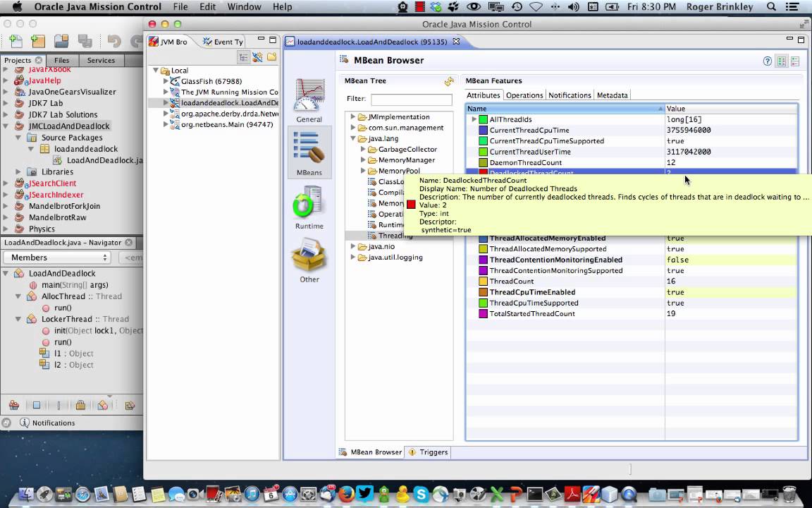Click the padlock filter icon in Navigator toolbar
Screen dimensions: 812x508
click(x=80, y=406)
